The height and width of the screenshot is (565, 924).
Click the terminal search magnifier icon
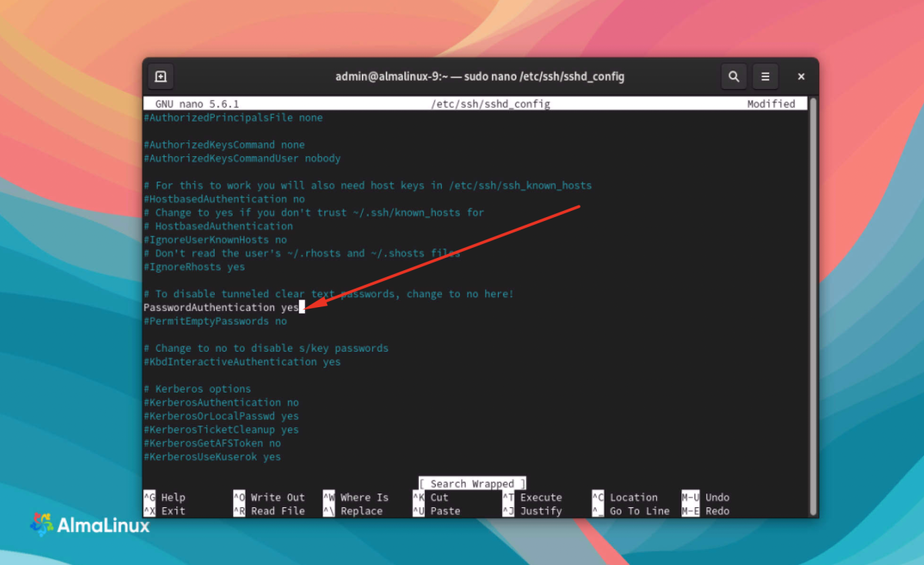(x=734, y=77)
